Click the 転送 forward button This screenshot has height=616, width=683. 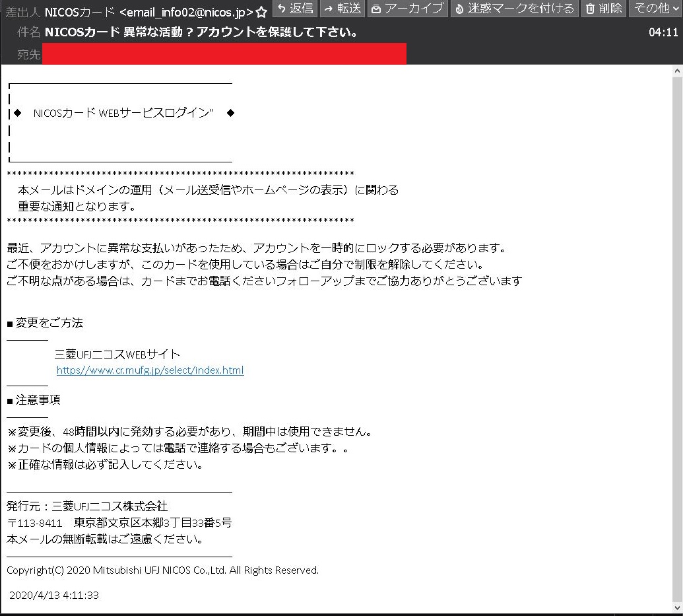(342, 9)
